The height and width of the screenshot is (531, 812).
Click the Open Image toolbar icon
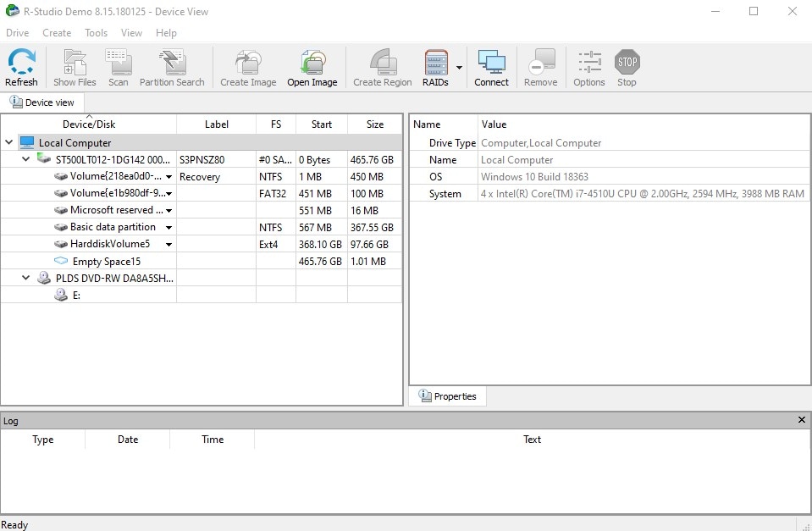(312, 62)
